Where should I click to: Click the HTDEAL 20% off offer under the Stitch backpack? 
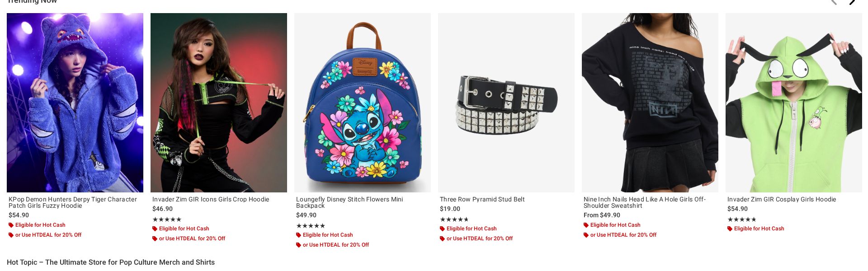point(335,245)
